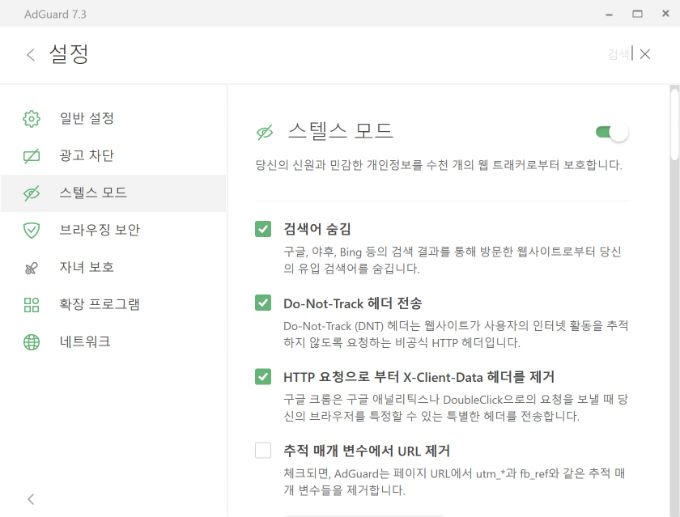Select the 확장 프로그램 menu label
680x517 pixels.
(99, 304)
